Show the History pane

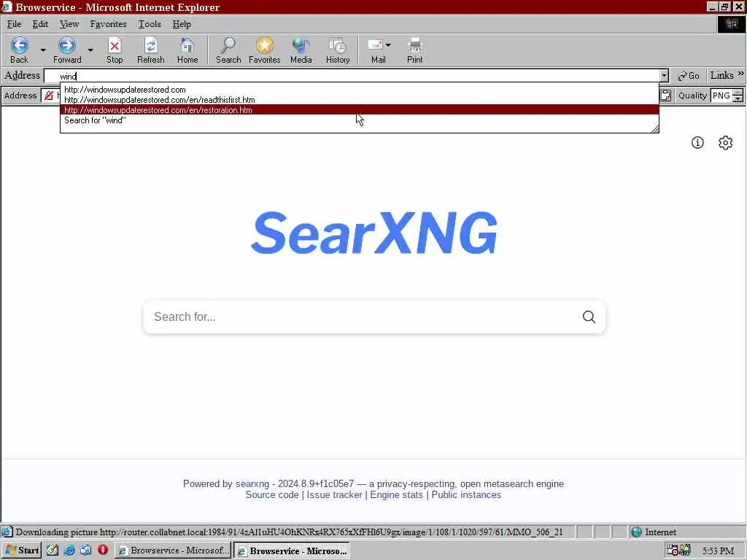pyautogui.click(x=338, y=50)
